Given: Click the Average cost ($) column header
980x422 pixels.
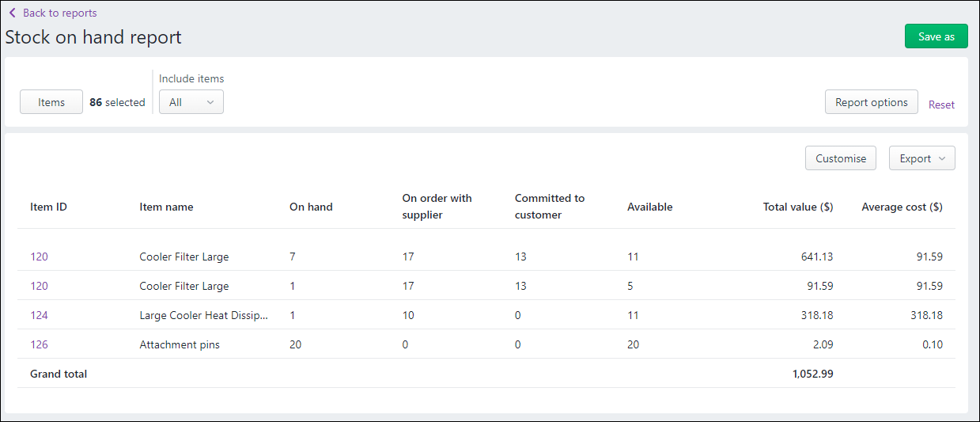Looking at the screenshot, I should (x=902, y=207).
